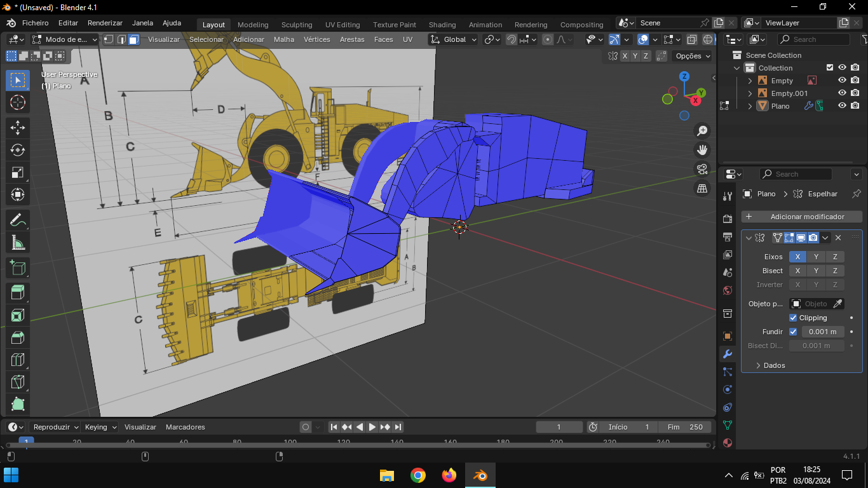This screenshot has width=868, height=488.
Task: Open the Marcadores menu in timeline
Action: tap(185, 427)
